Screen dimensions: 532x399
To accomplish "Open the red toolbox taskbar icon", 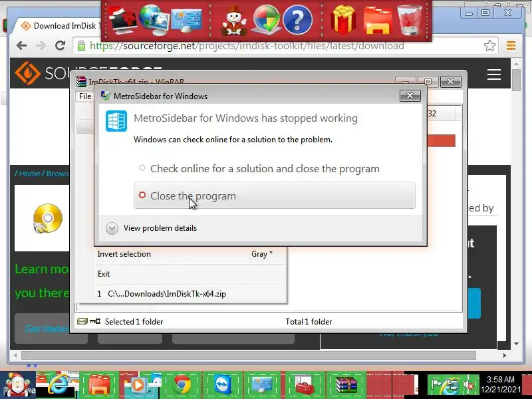I will (x=305, y=385).
